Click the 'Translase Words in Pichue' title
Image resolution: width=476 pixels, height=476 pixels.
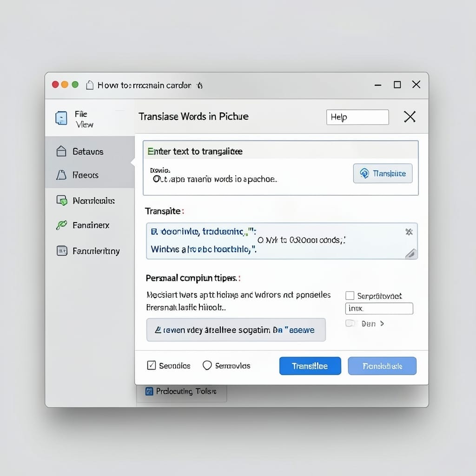pyautogui.click(x=193, y=117)
